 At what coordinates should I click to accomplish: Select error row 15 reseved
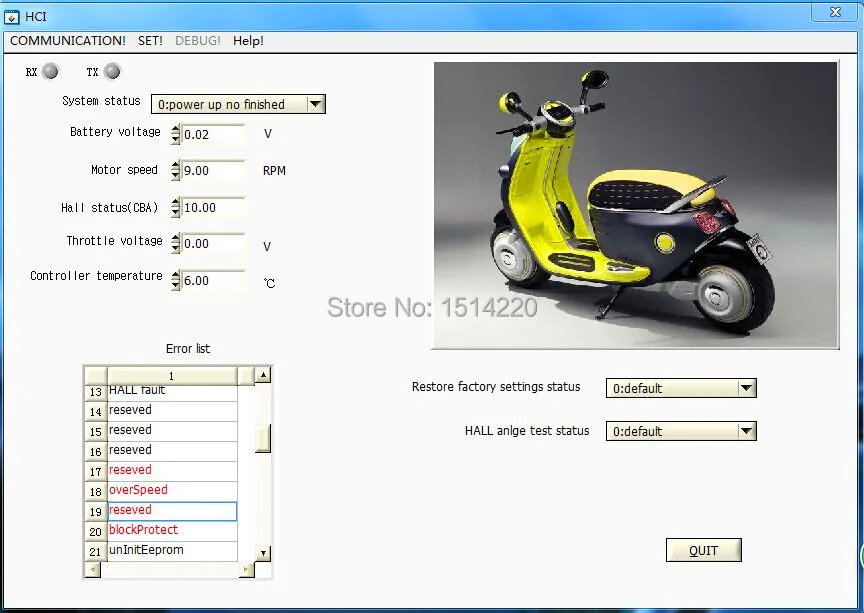click(x=172, y=431)
